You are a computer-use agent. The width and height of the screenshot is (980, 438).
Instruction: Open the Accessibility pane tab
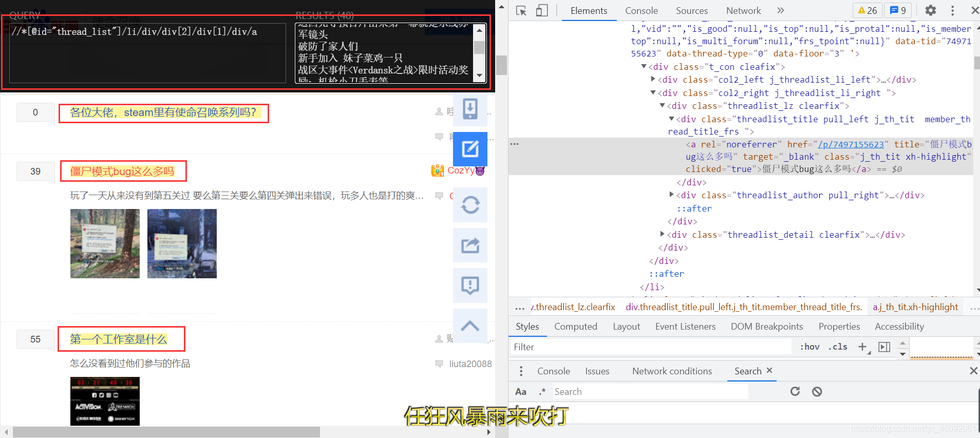click(x=899, y=327)
